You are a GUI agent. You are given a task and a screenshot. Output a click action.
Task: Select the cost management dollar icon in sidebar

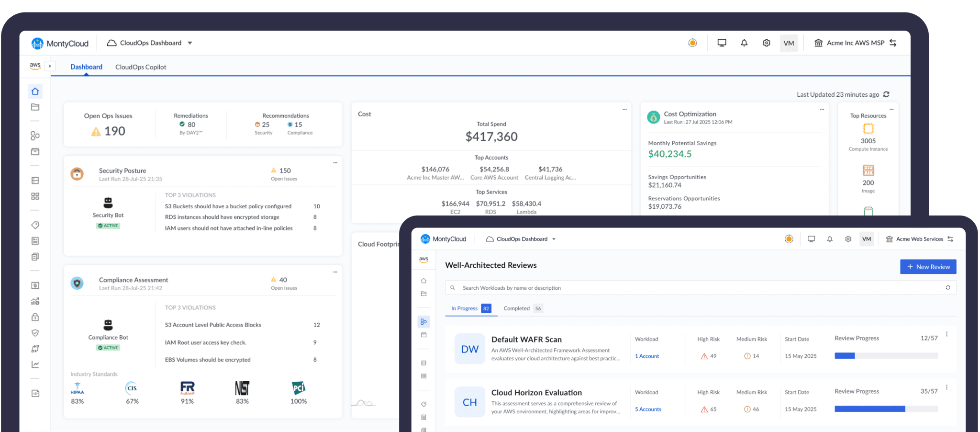tap(35, 285)
